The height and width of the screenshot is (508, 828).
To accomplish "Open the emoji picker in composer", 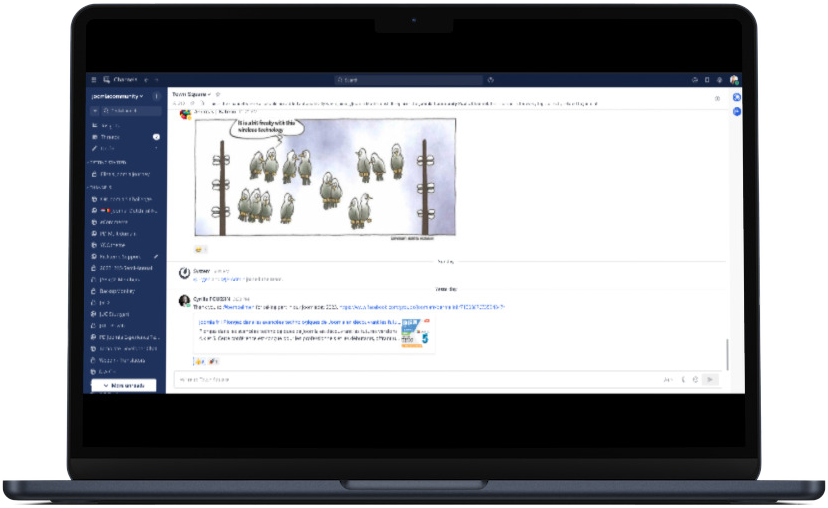I will coord(695,379).
